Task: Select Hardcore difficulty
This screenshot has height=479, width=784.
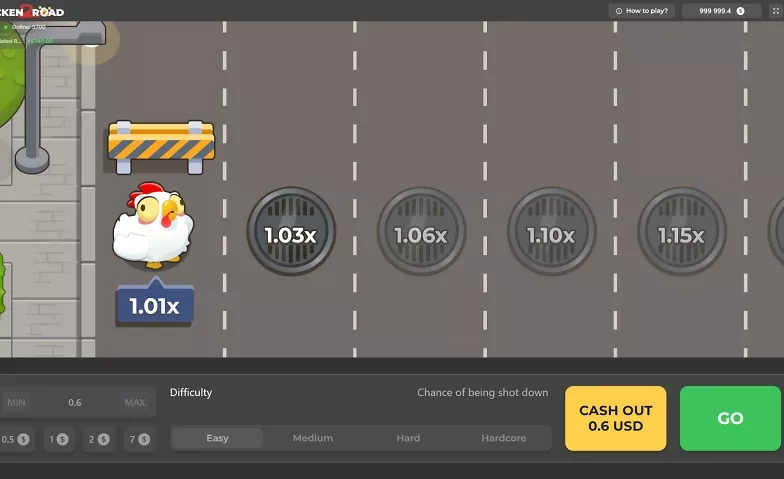Action: pos(503,438)
